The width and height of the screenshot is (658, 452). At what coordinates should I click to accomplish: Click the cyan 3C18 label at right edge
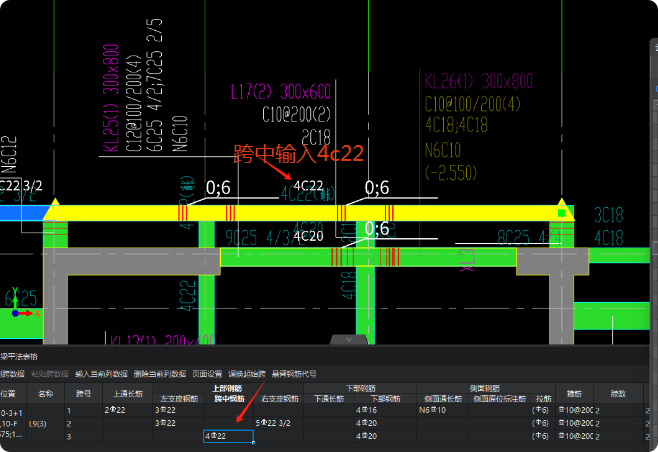609,214
